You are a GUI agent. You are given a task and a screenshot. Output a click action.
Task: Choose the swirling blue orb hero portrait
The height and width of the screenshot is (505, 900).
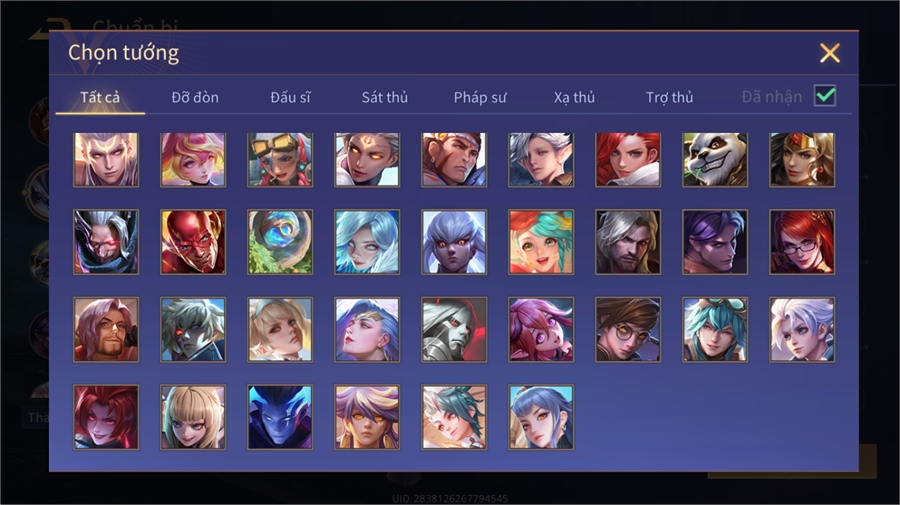coord(280,242)
